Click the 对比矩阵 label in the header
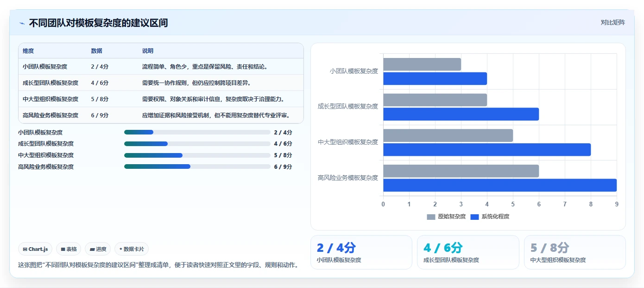This screenshot has height=288, width=644. tap(612, 22)
